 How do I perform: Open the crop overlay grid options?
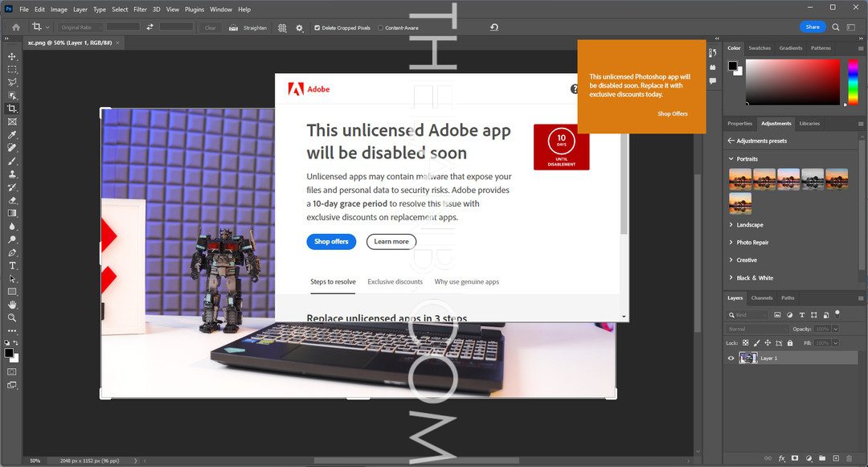pyautogui.click(x=282, y=27)
